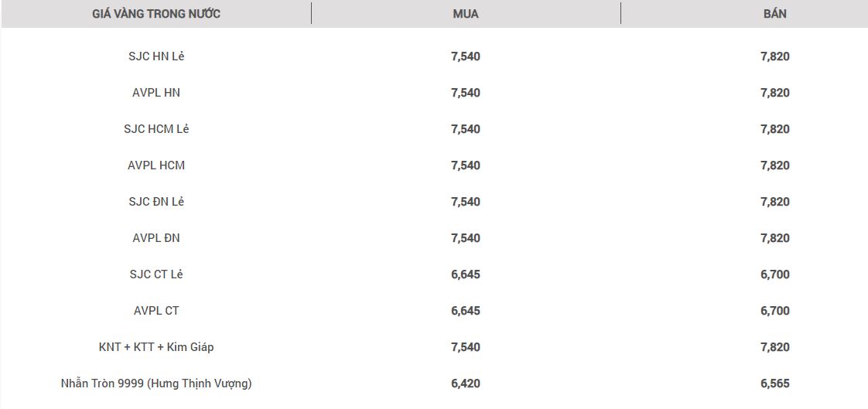This screenshot has width=868, height=409.
Task: Click the 6,565 sell price for Nhẫn Tròn
Action: [x=774, y=383]
